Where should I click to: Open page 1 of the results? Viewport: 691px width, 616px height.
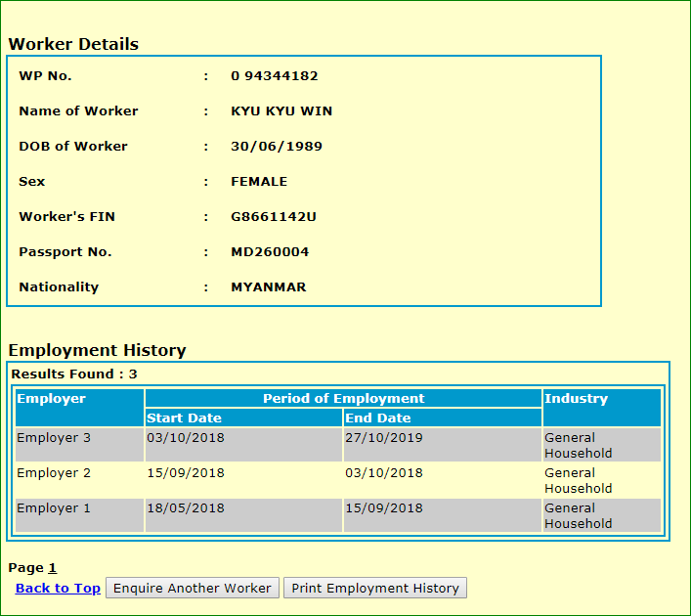click(53, 567)
